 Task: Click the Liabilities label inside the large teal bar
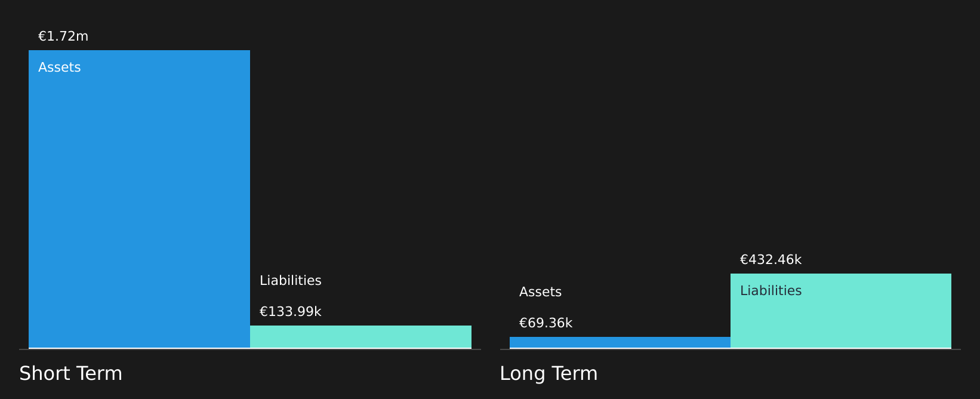771,291
